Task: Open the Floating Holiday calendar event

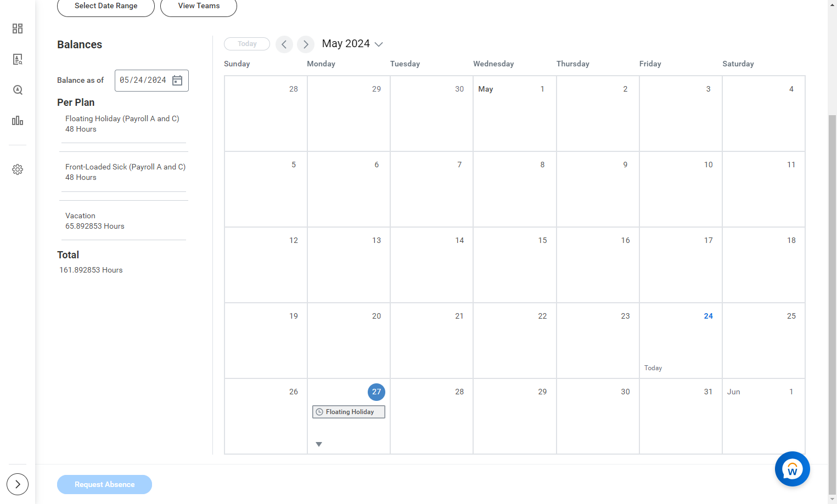Action: [349, 412]
